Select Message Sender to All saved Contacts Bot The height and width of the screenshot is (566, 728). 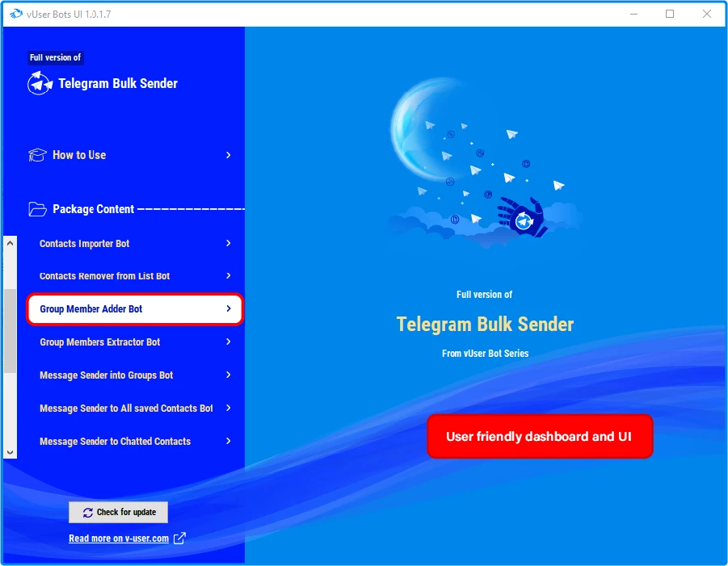(135, 408)
